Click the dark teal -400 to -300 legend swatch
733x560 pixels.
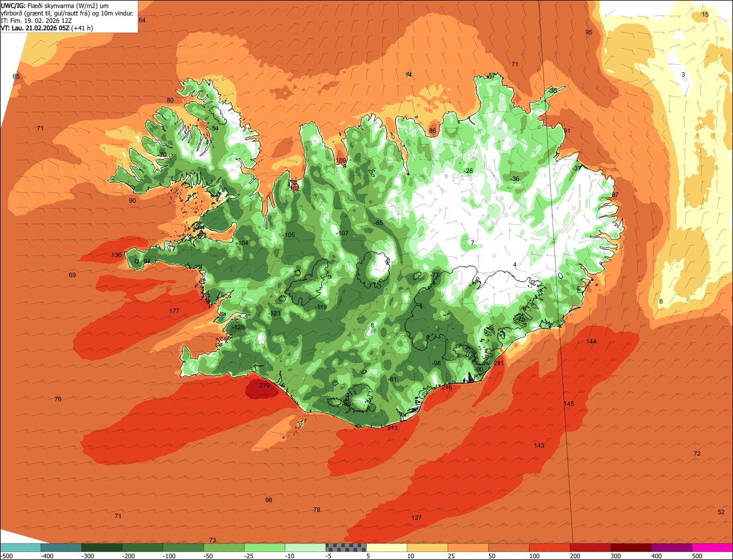pos(61,548)
